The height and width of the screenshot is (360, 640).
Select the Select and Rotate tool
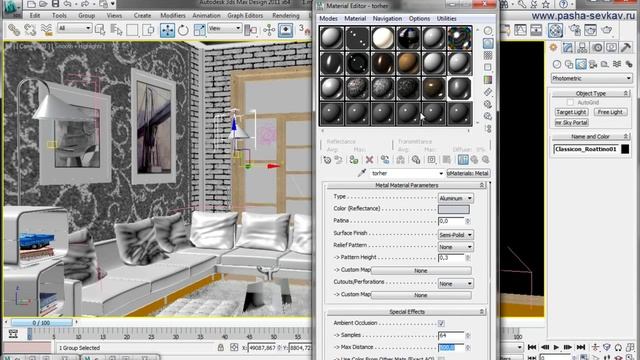[183, 30]
